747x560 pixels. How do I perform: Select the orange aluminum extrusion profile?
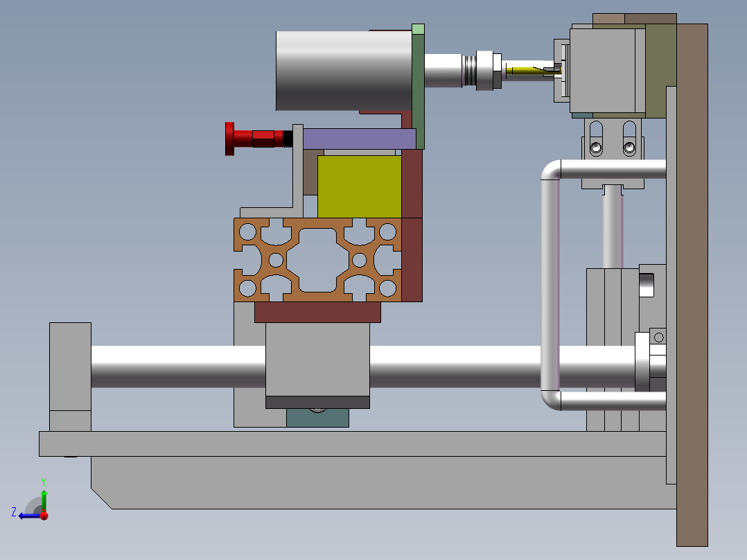pyautogui.click(x=317, y=260)
